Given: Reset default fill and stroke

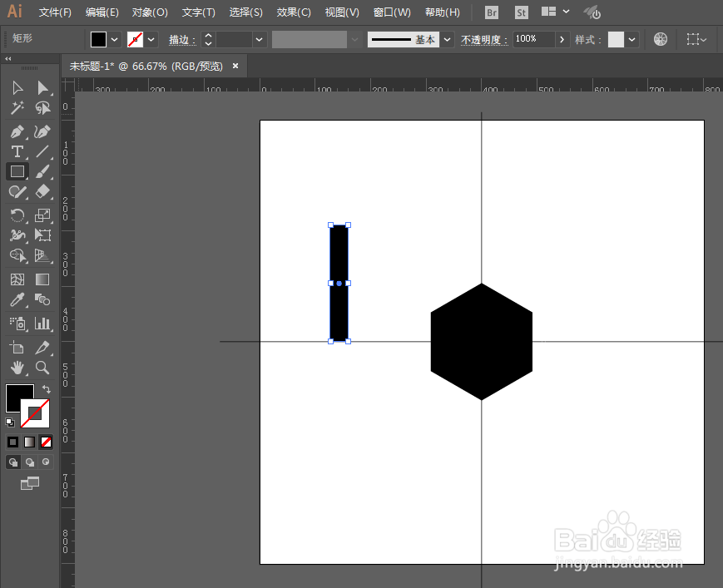Looking at the screenshot, I should (10, 422).
